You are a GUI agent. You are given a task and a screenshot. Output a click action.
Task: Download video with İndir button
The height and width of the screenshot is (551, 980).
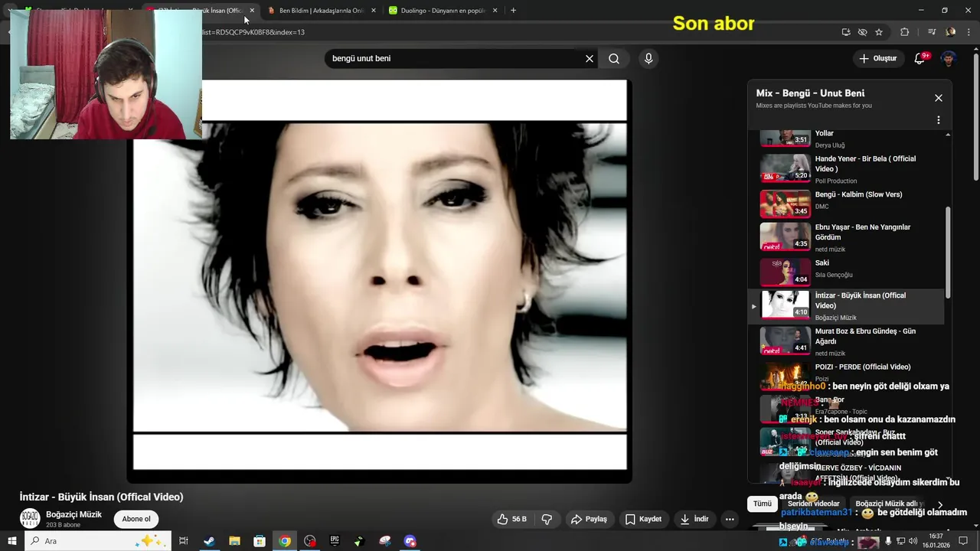[x=694, y=519]
